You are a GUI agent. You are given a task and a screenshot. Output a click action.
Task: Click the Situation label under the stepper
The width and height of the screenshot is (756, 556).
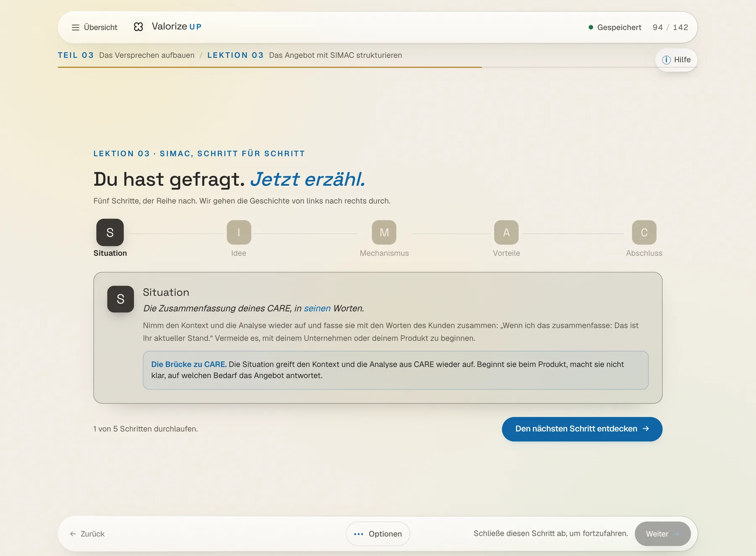point(110,253)
